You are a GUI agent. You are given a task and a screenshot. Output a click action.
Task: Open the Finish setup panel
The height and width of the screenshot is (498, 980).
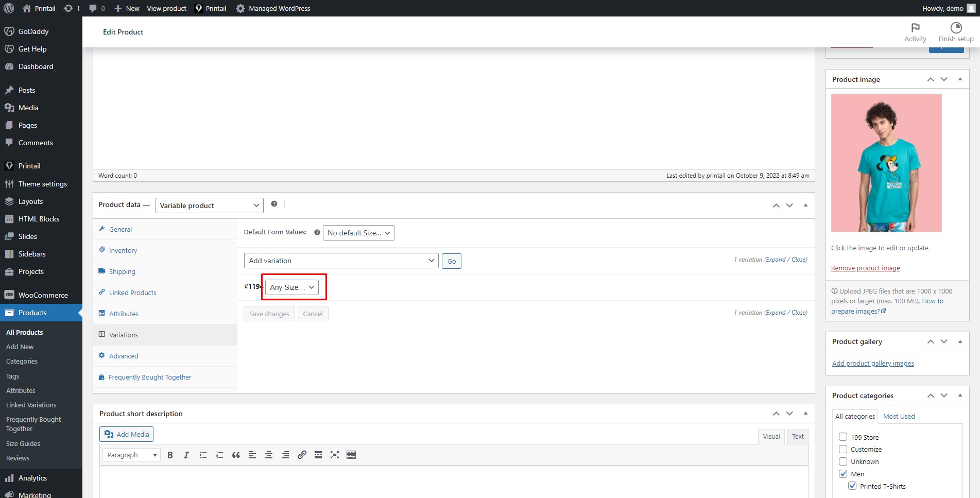click(956, 32)
